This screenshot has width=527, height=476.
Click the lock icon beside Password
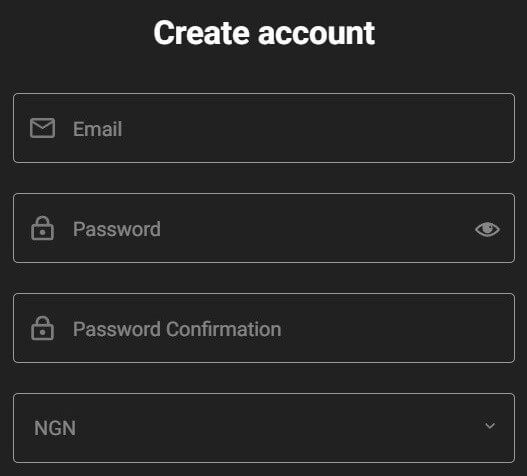click(x=42, y=228)
